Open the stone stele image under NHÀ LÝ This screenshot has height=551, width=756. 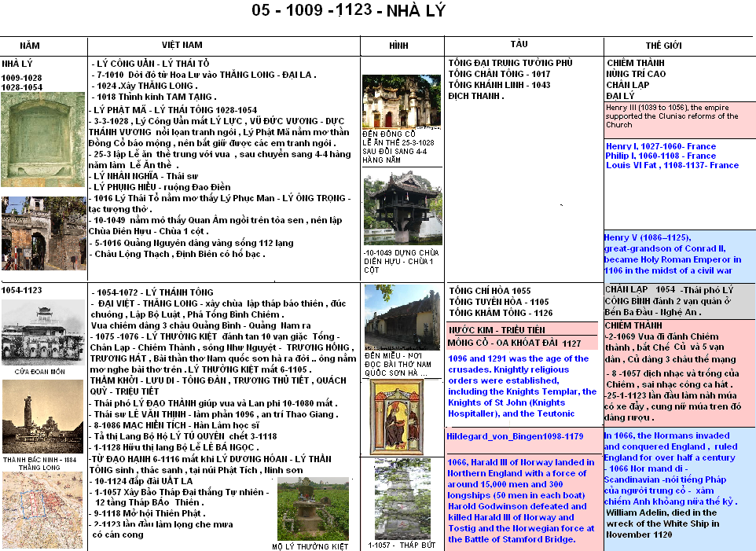pos(43,140)
